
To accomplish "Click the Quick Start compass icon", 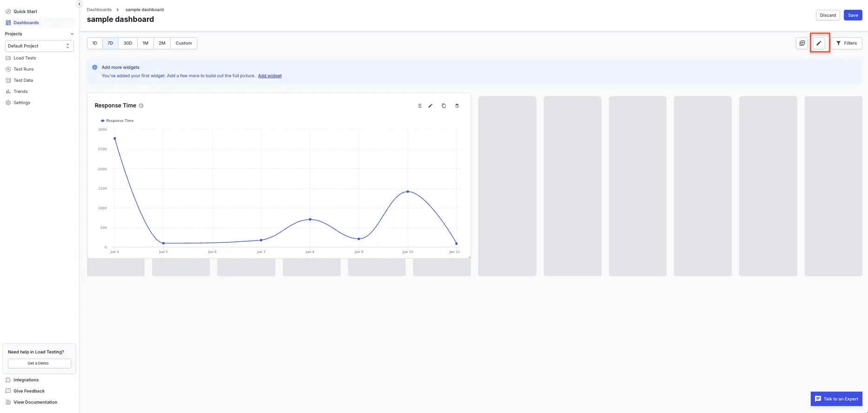I will [x=8, y=12].
